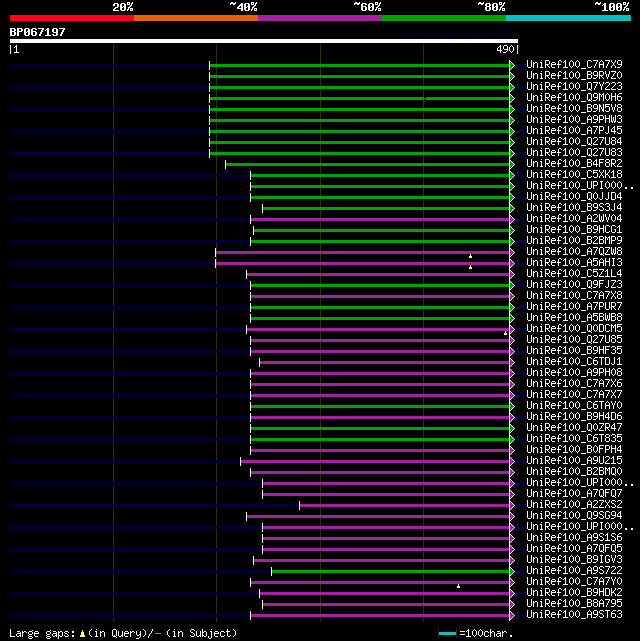The image size is (640, 641).
Task: Select the UniRef100_A9PH08 label
Action: point(574,373)
